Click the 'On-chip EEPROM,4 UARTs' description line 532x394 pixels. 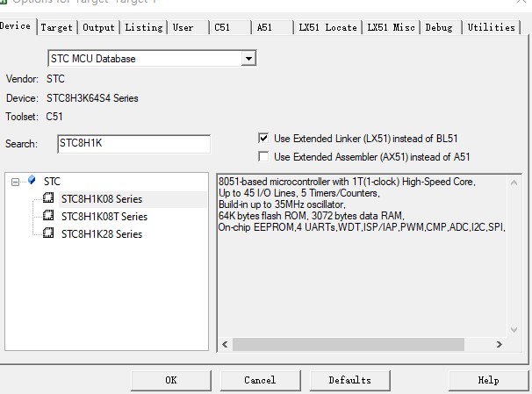click(362, 227)
